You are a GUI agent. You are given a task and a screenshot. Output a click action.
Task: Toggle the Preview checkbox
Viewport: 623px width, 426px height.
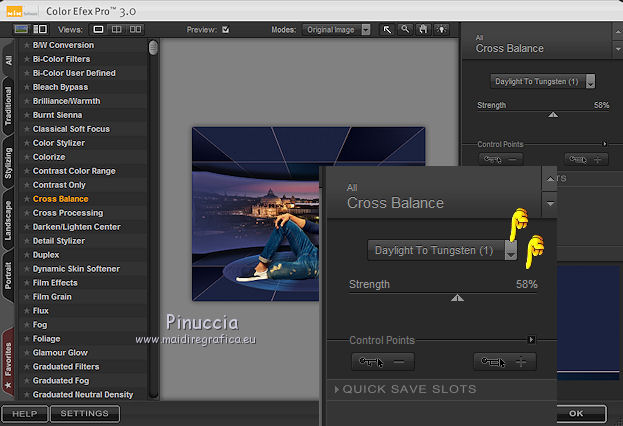(x=226, y=29)
